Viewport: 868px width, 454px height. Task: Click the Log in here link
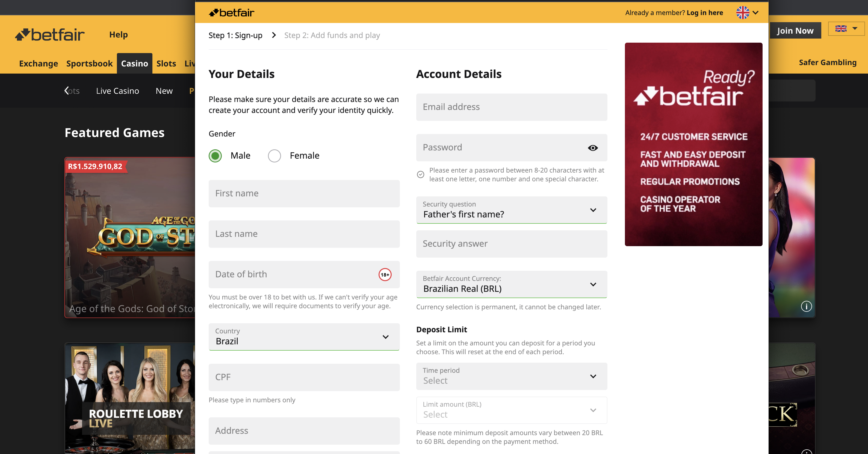point(705,13)
